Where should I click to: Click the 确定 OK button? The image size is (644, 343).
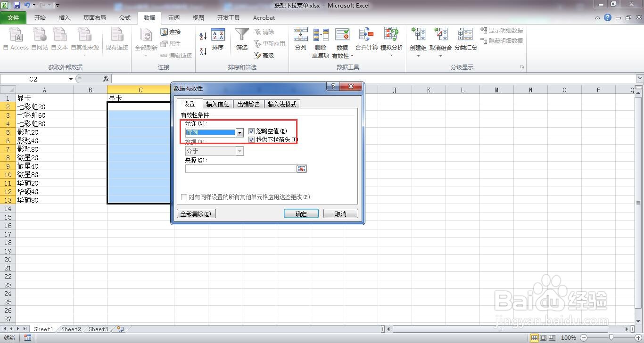pos(301,214)
